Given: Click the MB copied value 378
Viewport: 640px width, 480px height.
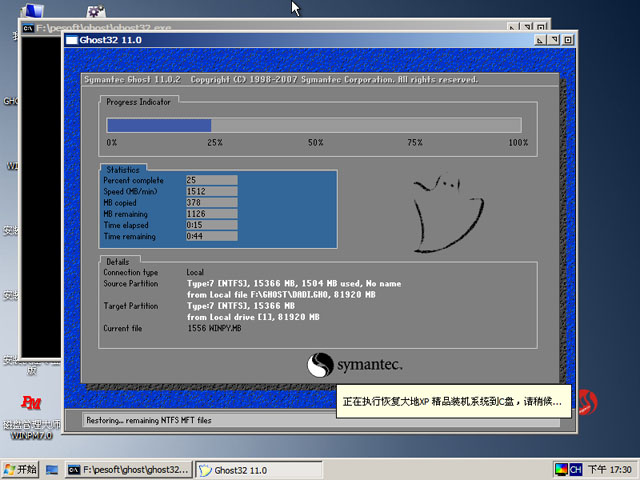Looking at the screenshot, I should [211, 202].
